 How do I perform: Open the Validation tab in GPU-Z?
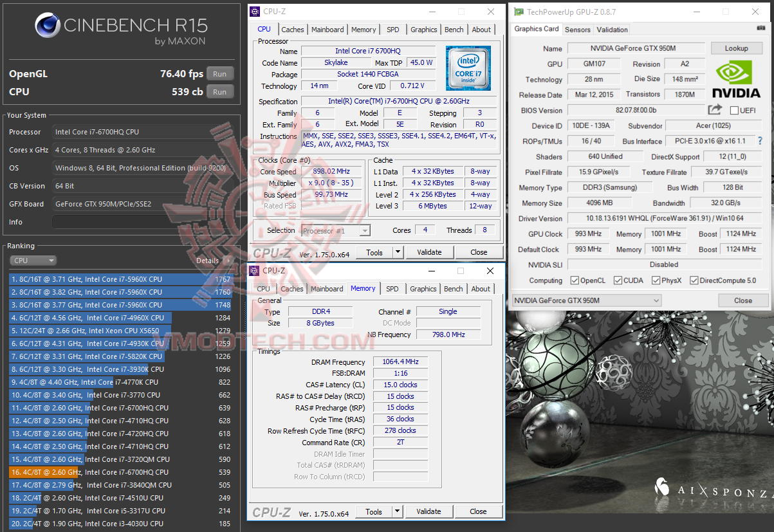point(612,30)
